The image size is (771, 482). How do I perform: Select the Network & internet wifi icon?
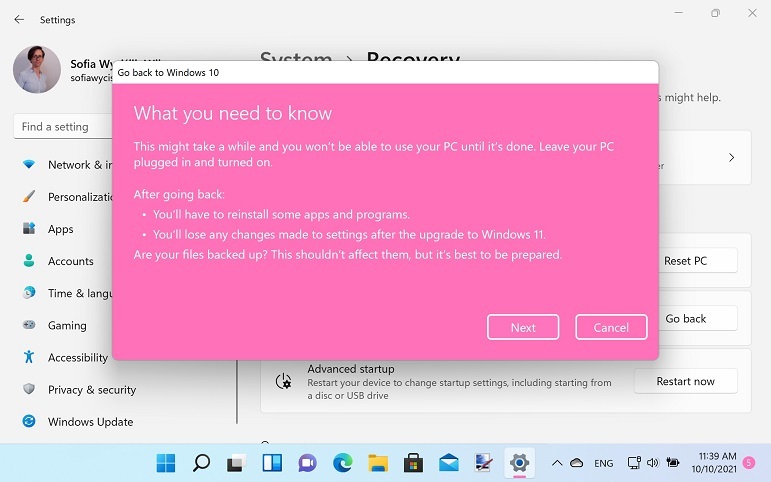(x=29, y=164)
